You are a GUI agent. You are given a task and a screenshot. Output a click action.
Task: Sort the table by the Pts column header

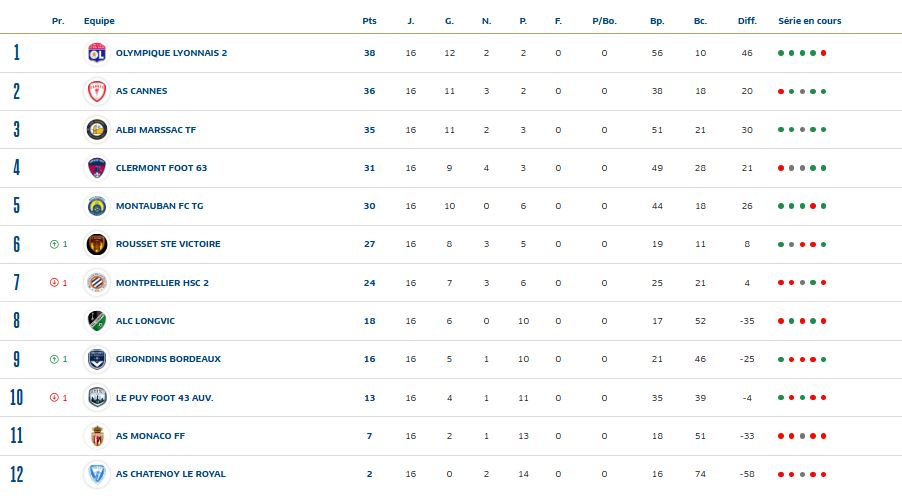369,20
